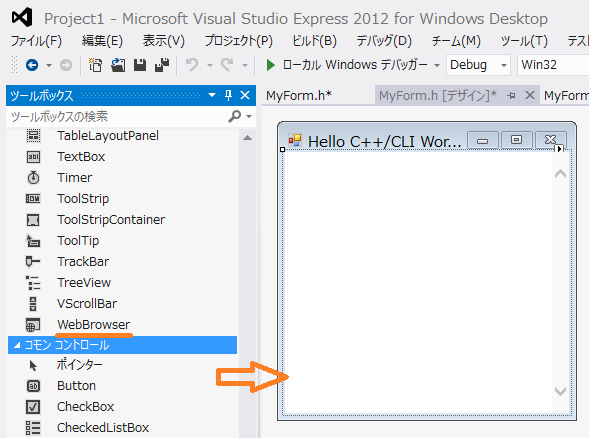589x438 pixels.
Task: Close the MyForm.h design tab
Action: pos(530,95)
